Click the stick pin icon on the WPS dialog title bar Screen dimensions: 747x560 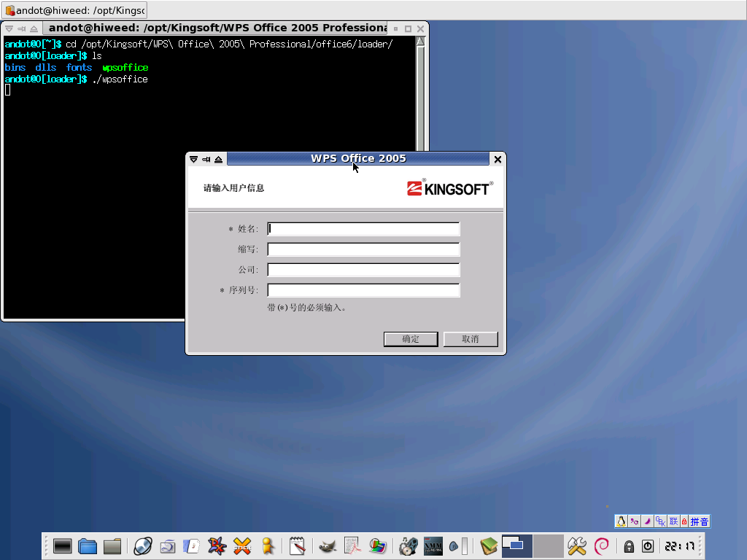[x=206, y=159]
